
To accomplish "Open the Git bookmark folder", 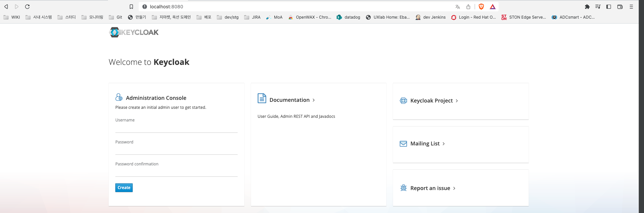I will pos(116,17).
